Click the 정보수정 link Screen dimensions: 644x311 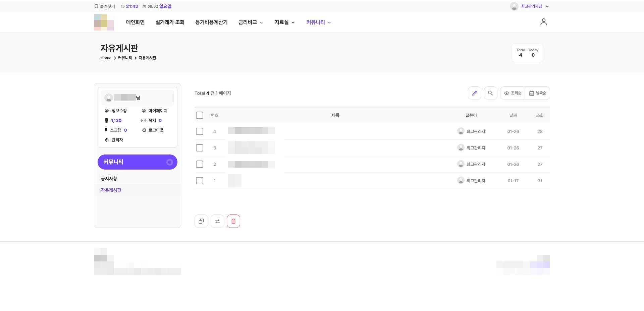116,111
